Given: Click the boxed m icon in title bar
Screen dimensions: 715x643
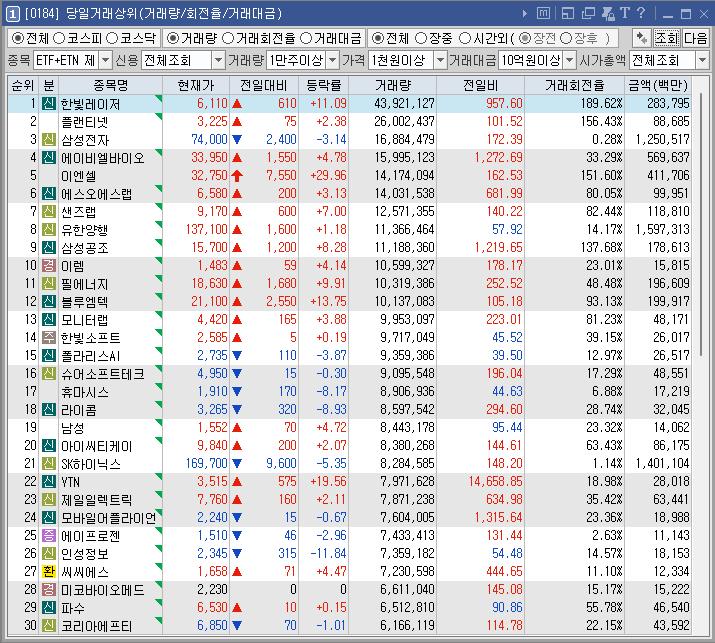Looking at the screenshot, I should coord(544,14).
